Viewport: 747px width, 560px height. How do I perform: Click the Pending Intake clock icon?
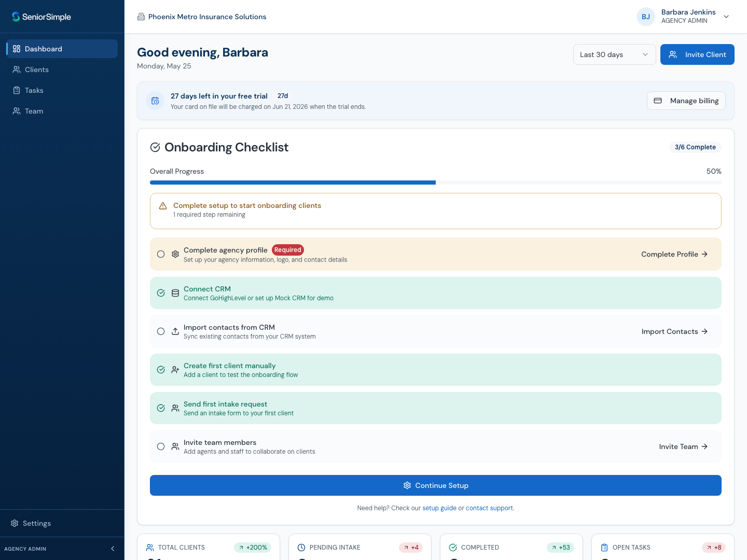301,548
